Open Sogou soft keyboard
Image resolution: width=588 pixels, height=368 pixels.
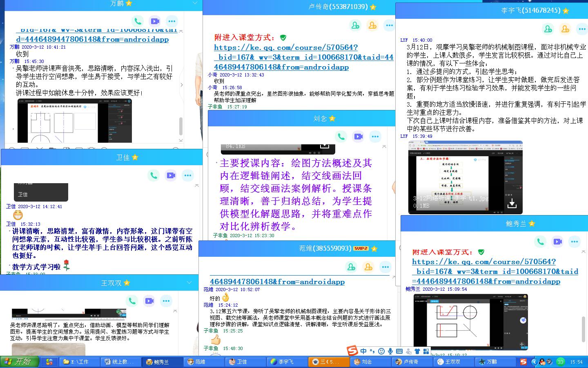pos(399,351)
